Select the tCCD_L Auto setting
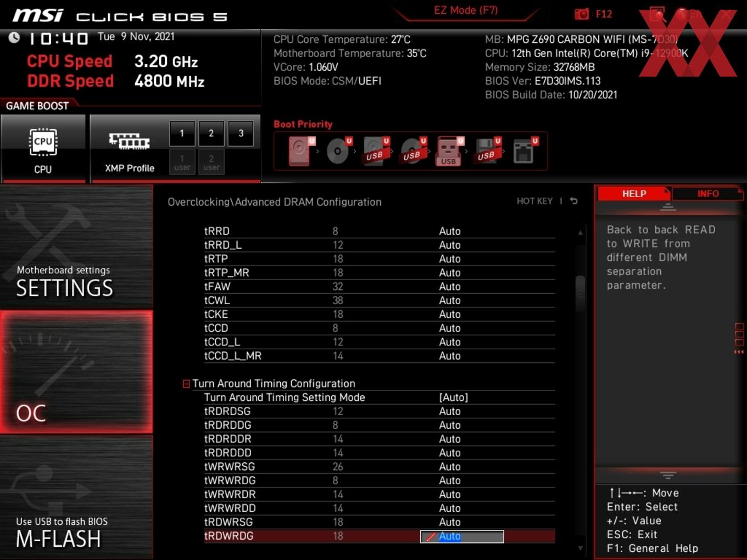 tap(450, 342)
